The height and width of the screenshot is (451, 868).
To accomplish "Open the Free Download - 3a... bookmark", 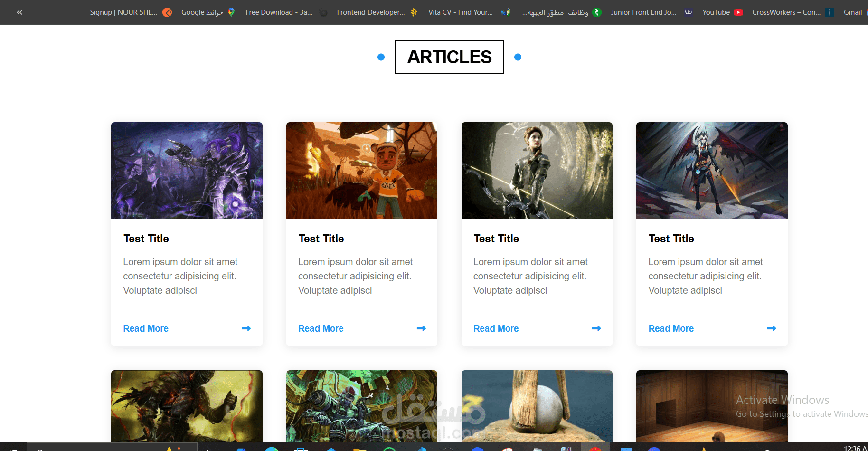I will click(286, 12).
